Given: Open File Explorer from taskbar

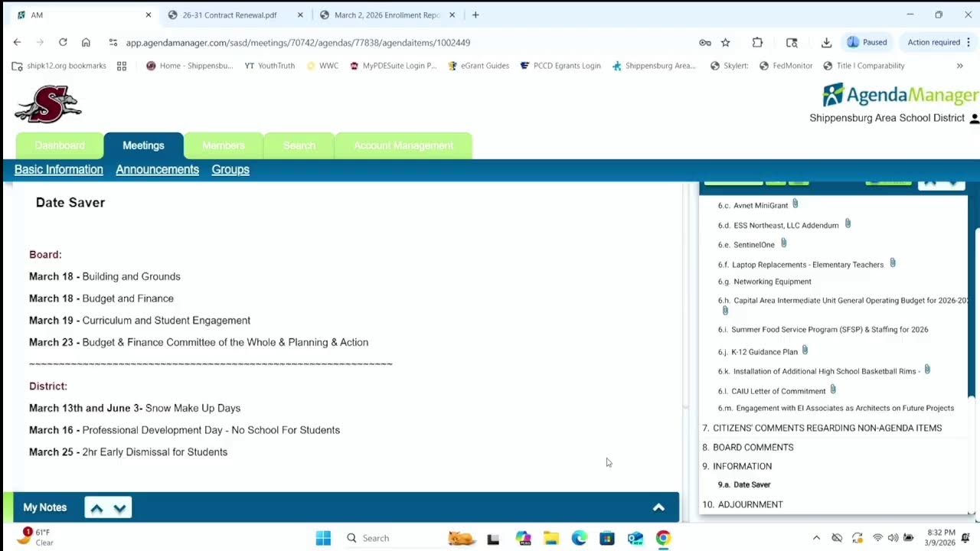Looking at the screenshot, I should point(551,538).
